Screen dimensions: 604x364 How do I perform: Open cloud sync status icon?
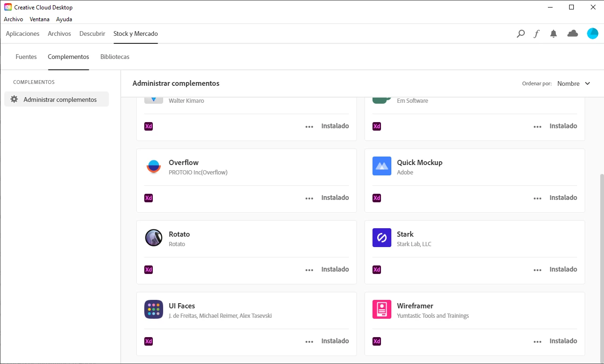coord(572,33)
